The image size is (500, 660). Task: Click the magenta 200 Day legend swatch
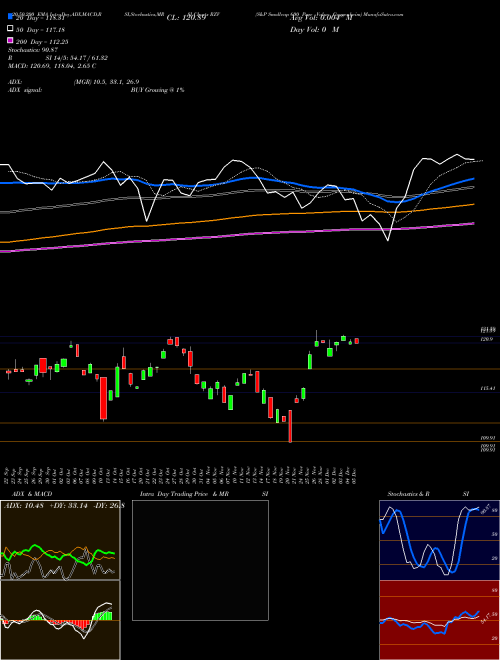[x=11, y=41]
